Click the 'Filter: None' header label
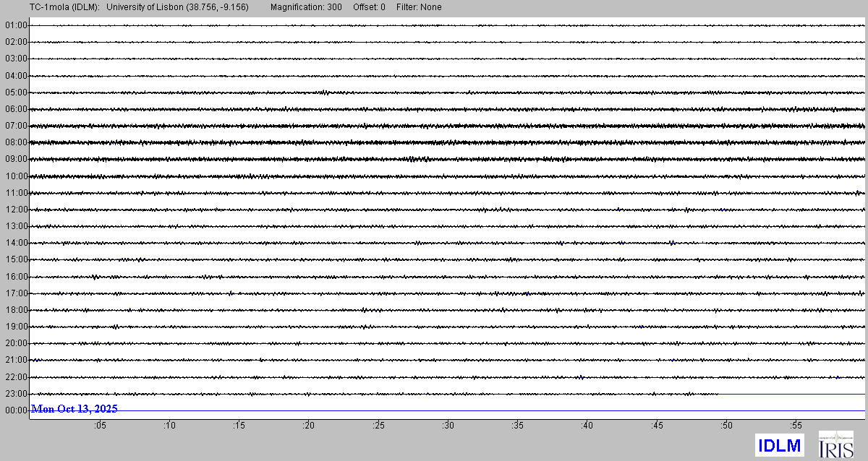The image size is (868, 461). (419, 7)
